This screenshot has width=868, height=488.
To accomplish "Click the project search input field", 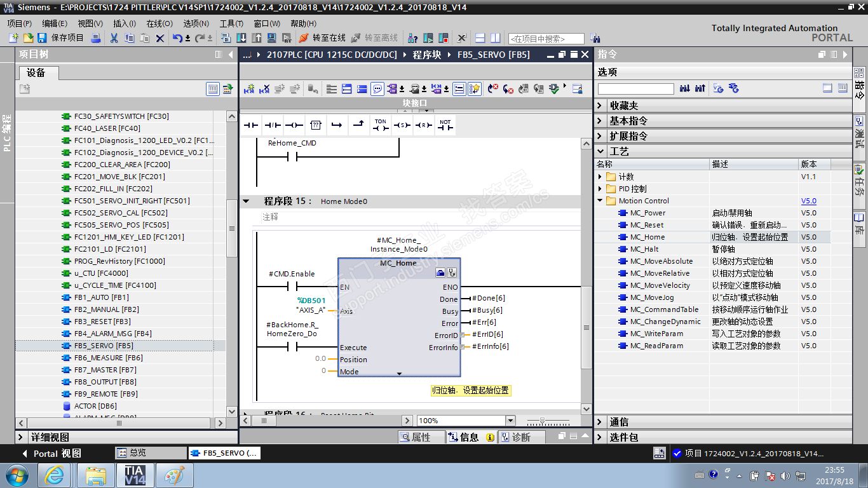I will [546, 39].
